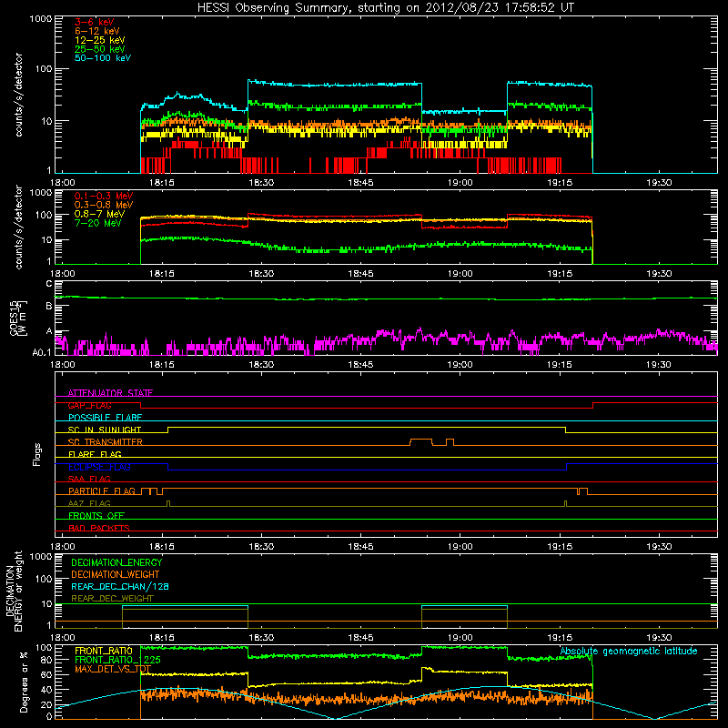
Task: Click the BAD_PACKETS flag label
Action: (x=99, y=528)
